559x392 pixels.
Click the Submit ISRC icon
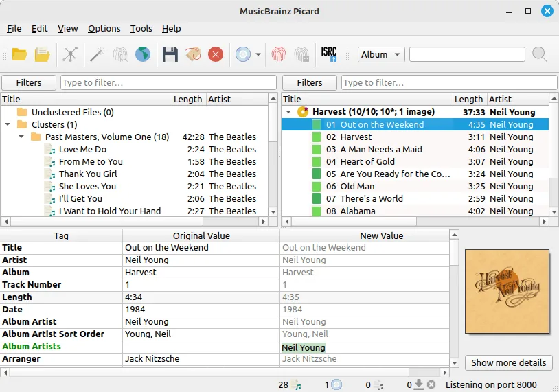pos(329,54)
